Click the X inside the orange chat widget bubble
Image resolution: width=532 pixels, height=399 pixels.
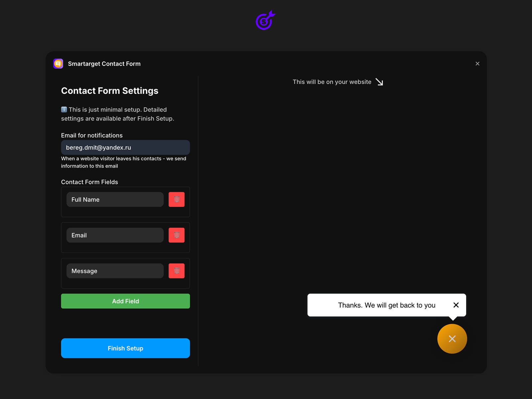(x=452, y=338)
